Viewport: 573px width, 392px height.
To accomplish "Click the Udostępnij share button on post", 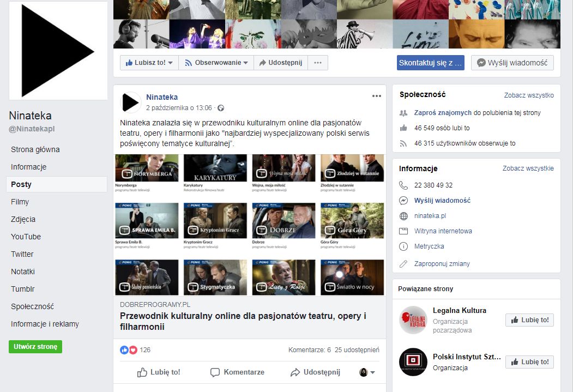I will click(315, 372).
